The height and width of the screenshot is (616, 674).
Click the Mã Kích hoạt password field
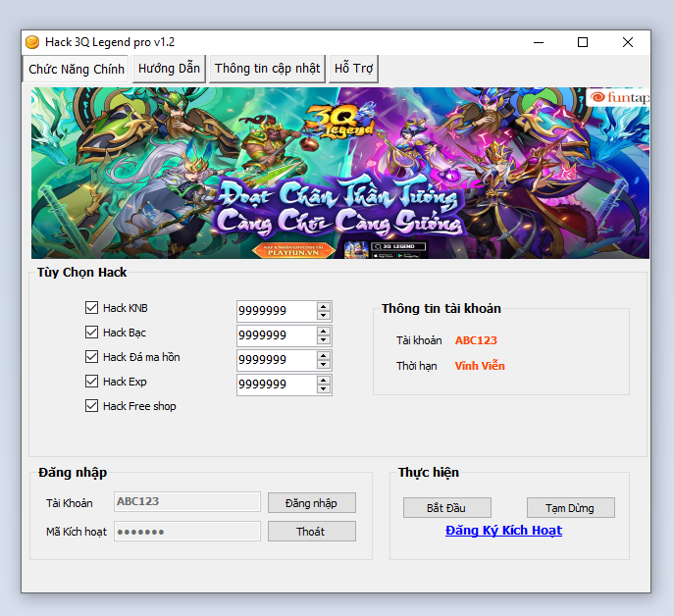(x=187, y=531)
